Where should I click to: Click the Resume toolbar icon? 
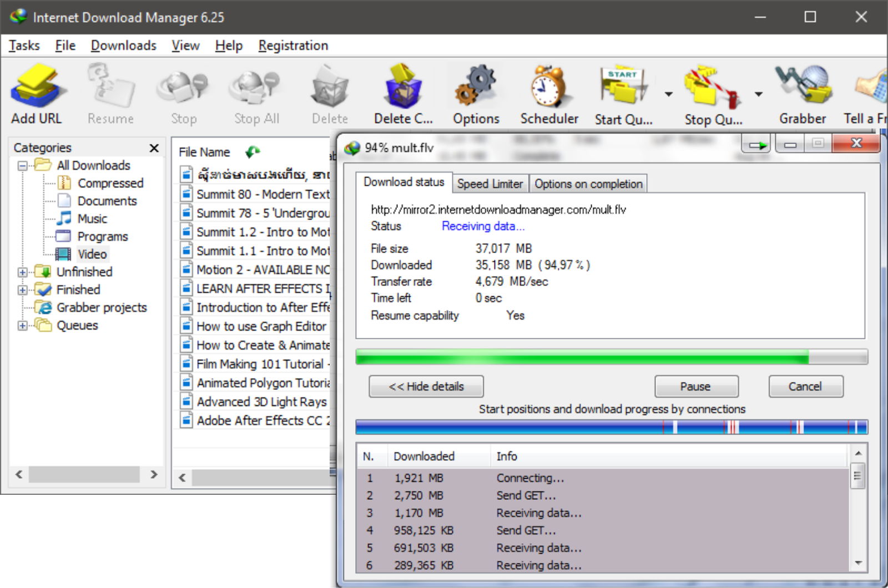click(x=110, y=86)
